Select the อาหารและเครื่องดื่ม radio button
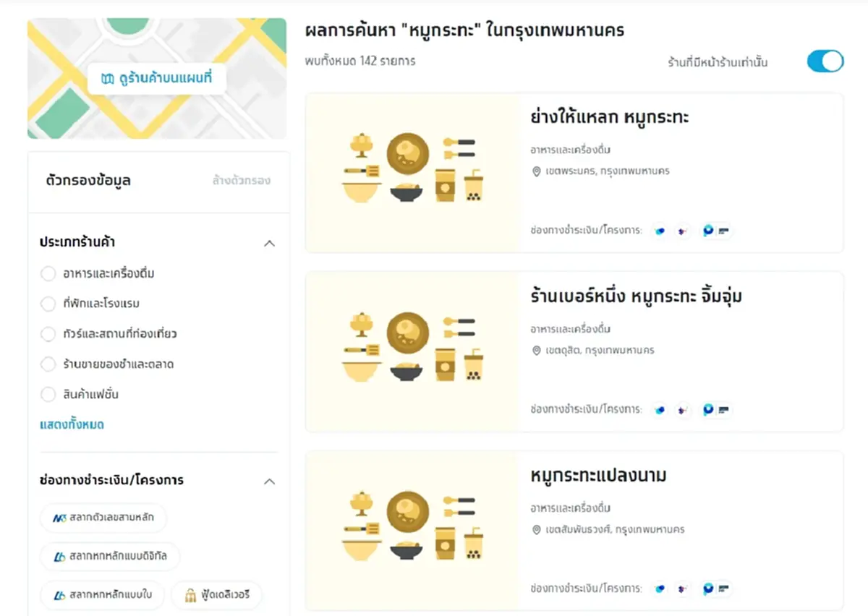 (48, 273)
